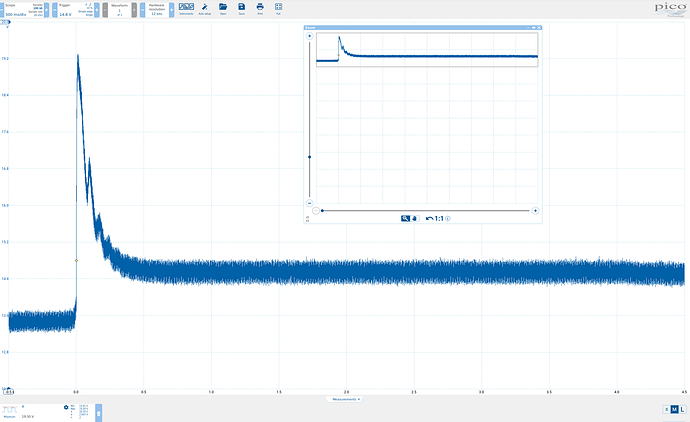Image resolution: width=690 pixels, height=422 pixels.
Task: Go to next Waveform buffer
Action: point(134,10)
